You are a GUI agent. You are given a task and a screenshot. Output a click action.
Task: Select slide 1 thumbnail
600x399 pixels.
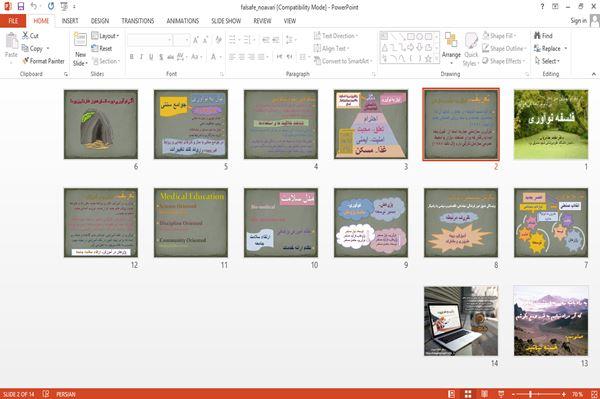pyautogui.click(x=551, y=124)
